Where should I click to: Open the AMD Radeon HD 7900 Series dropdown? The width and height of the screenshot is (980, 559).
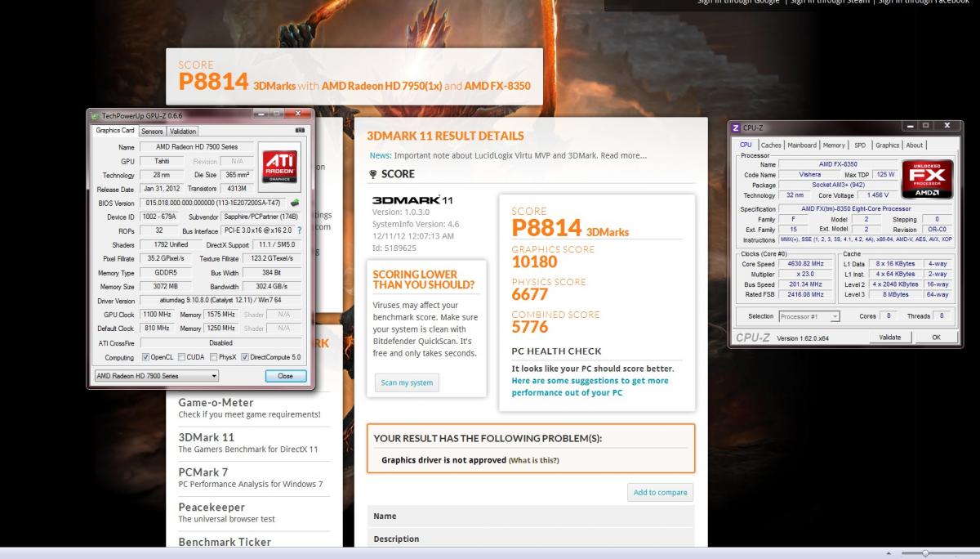tap(157, 376)
